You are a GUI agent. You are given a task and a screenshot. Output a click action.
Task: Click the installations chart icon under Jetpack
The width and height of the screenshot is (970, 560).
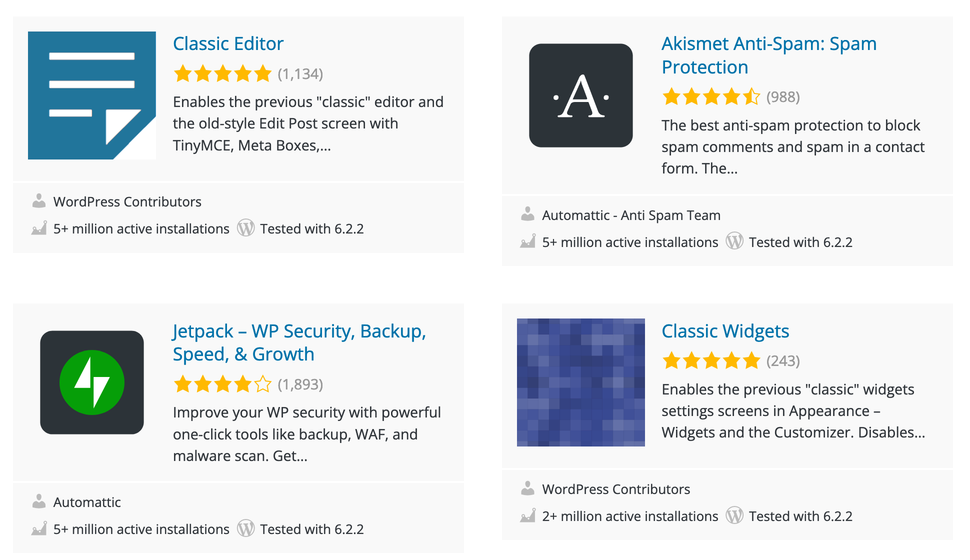pyautogui.click(x=38, y=528)
